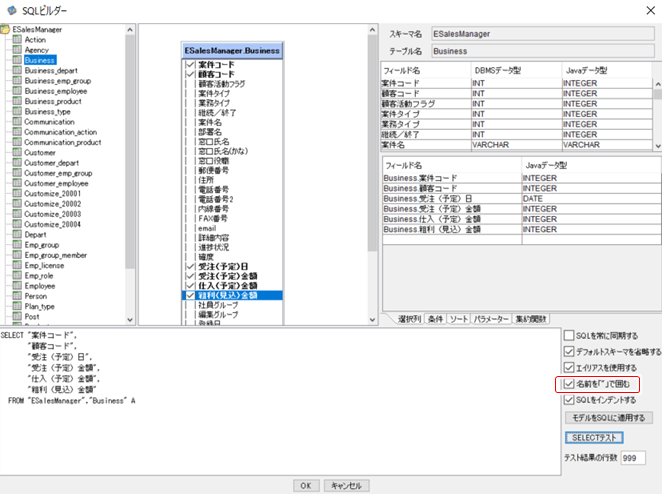Close the SQLビルダー dialog
This screenshot has width=662, height=494.
coord(651,10)
